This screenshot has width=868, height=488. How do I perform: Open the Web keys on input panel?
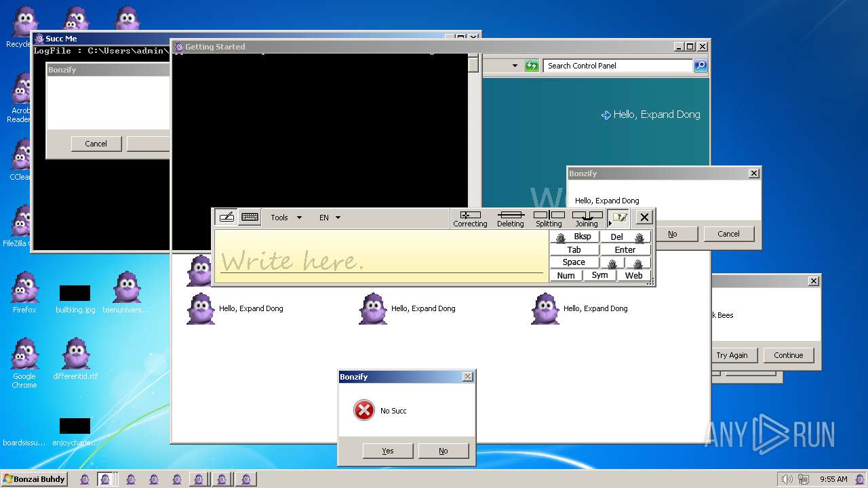click(x=634, y=275)
